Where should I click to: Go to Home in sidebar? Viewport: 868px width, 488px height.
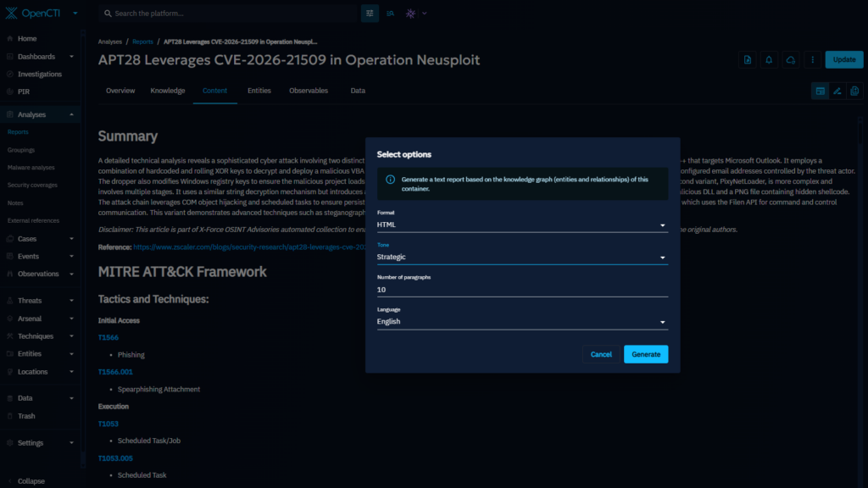pos(27,39)
